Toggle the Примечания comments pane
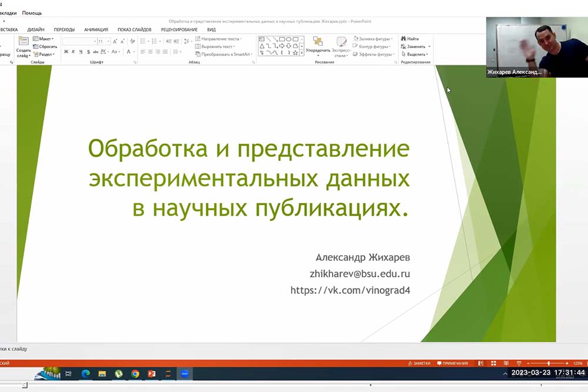Screen dimensions: 588x392 tap(452, 363)
